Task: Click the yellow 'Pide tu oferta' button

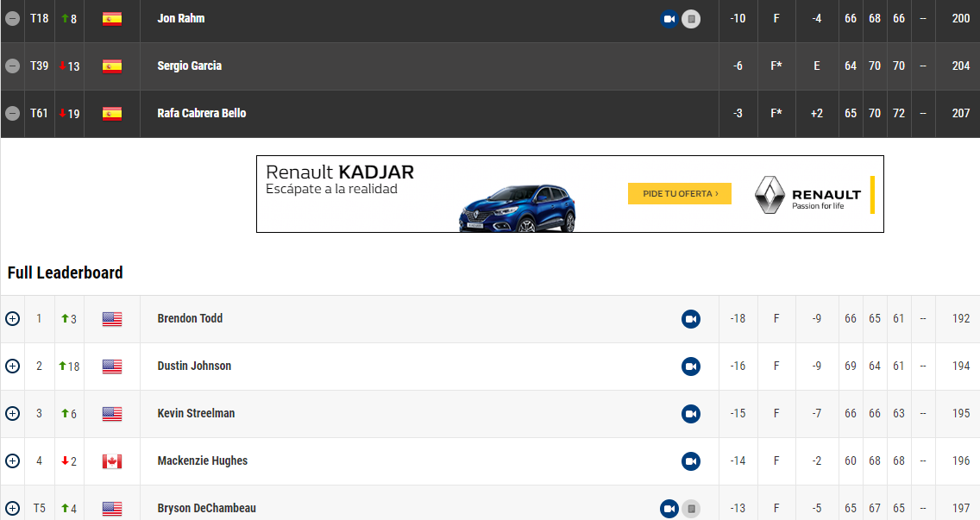Action: pos(679,194)
